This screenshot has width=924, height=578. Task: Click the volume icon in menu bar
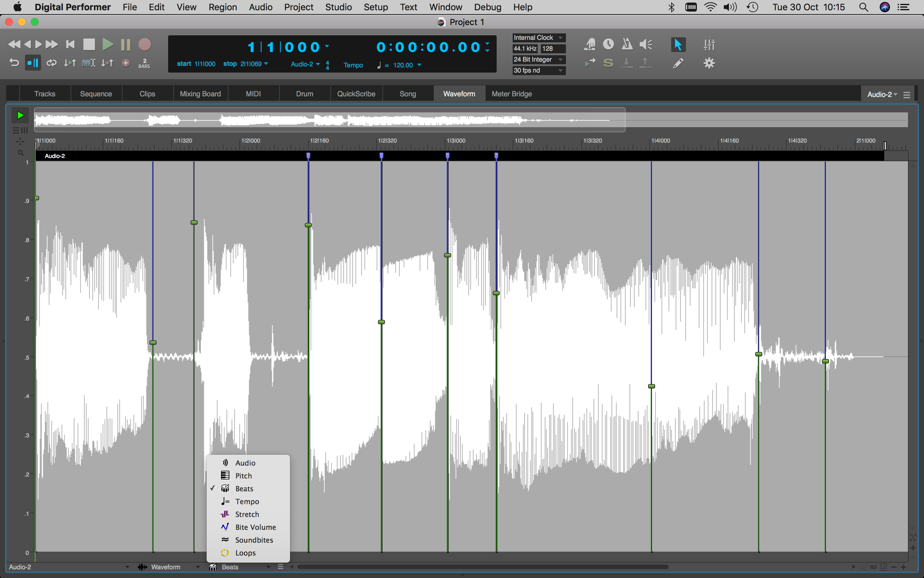[x=730, y=7]
